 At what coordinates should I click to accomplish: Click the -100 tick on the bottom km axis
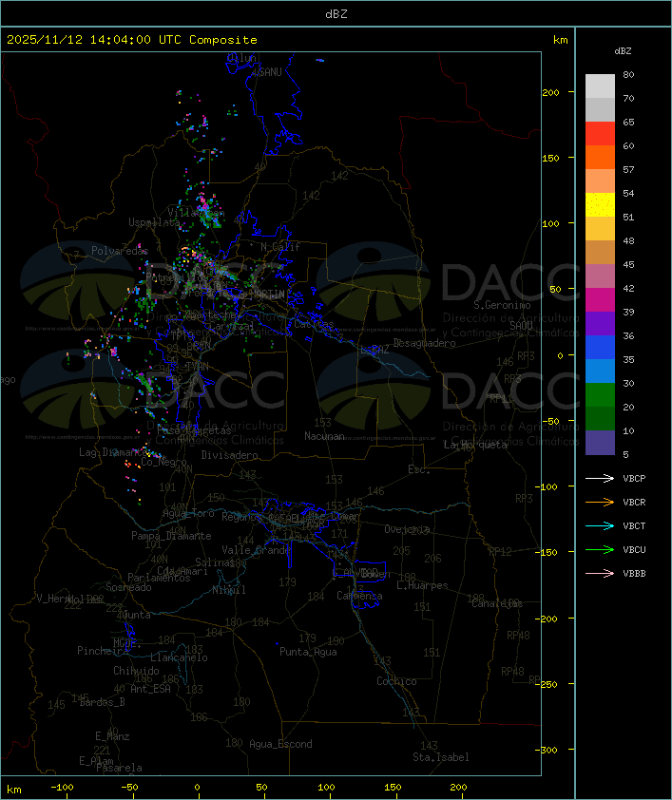[x=62, y=788]
